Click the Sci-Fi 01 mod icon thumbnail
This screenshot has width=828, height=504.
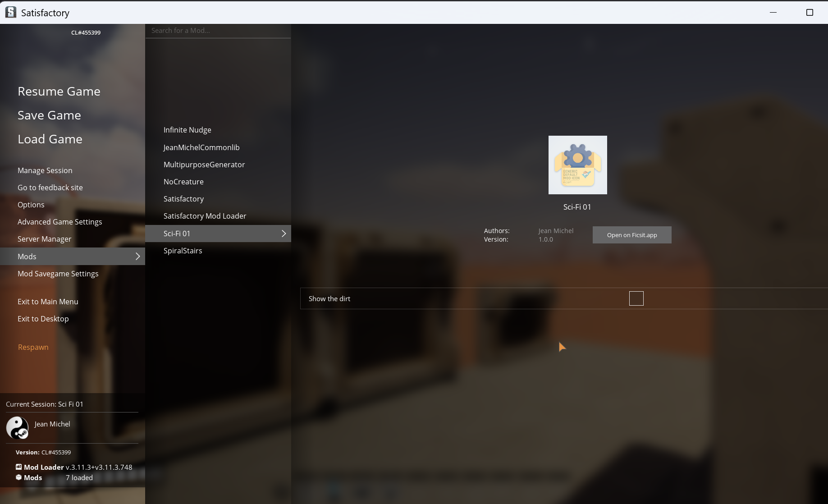pyautogui.click(x=577, y=165)
